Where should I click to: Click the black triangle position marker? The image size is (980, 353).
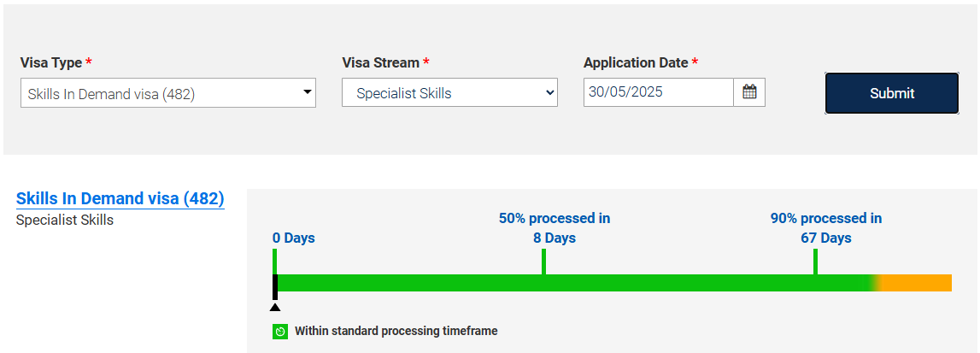click(x=274, y=307)
